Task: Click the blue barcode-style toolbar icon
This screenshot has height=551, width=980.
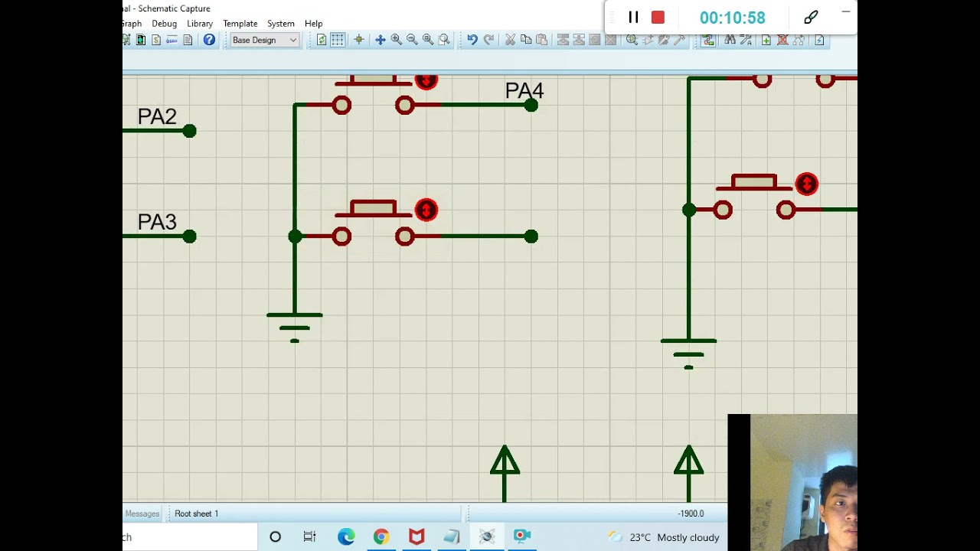Action: (171, 40)
